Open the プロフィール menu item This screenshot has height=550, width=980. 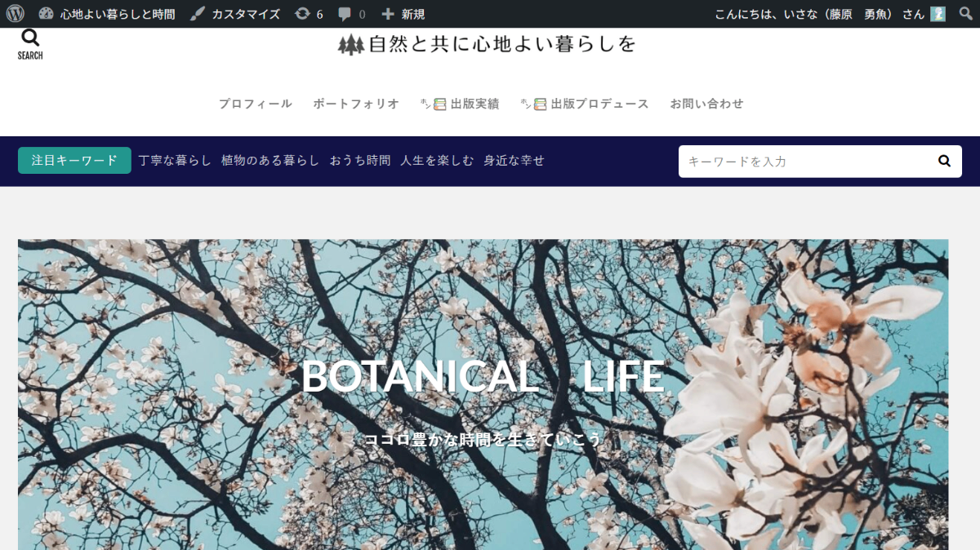(x=255, y=104)
